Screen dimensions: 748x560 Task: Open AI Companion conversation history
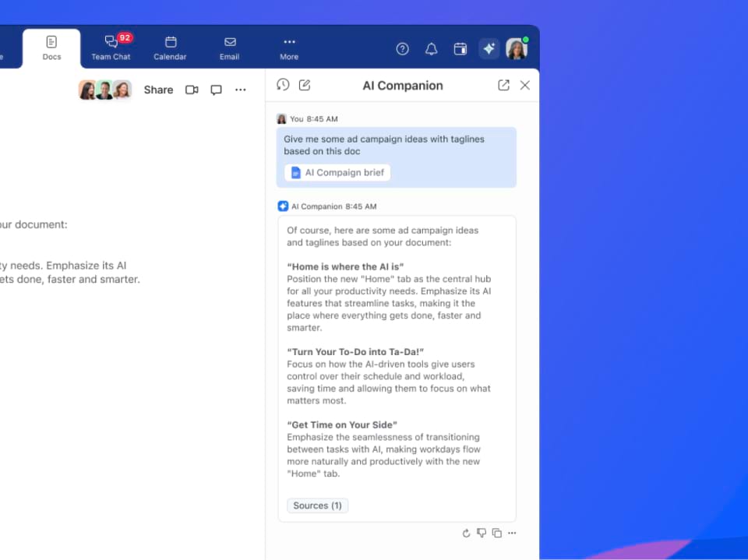pyautogui.click(x=283, y=85)
